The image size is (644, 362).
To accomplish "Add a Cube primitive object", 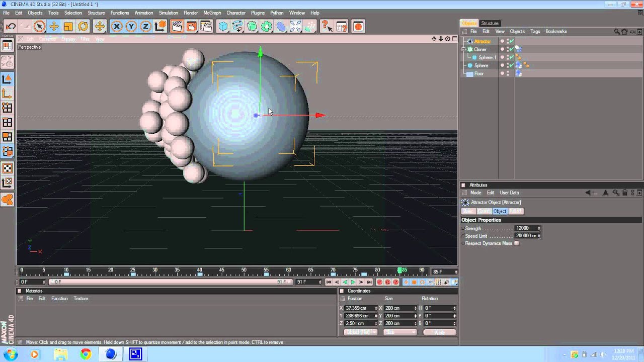I will coord(223,26).
